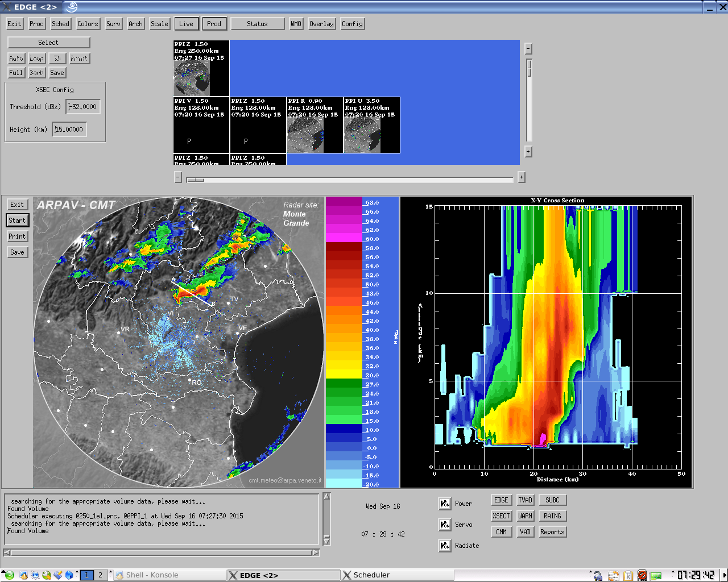The height and width of the screenshot is (582, 728).
Task: Click Save under the Select panel
Action: coord(57,73)
